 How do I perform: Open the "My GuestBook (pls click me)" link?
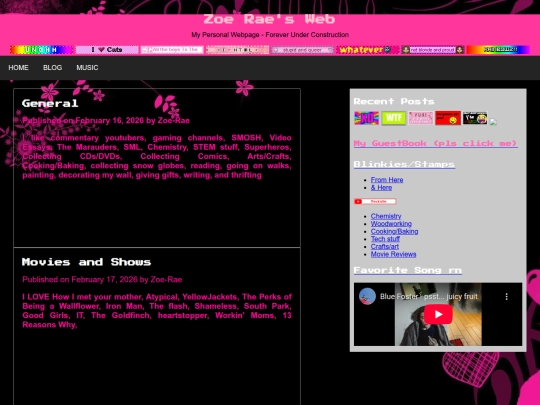click(436, 144)
